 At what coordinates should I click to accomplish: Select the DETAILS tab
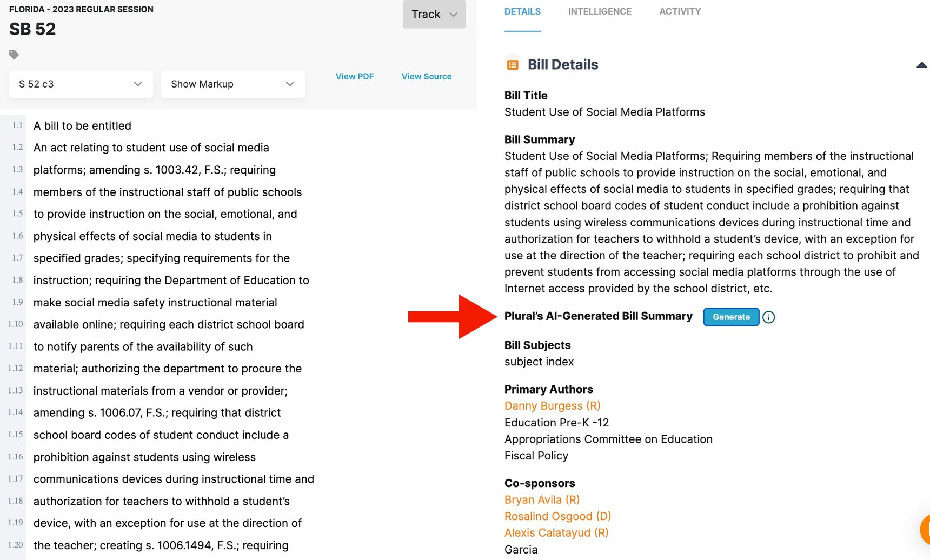click(522, 11)
